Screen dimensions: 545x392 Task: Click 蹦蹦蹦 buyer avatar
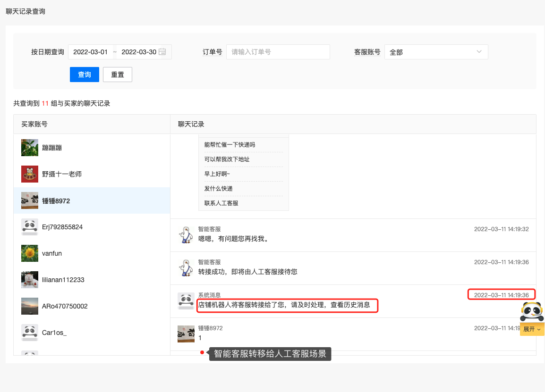click(x=30, y=148)
